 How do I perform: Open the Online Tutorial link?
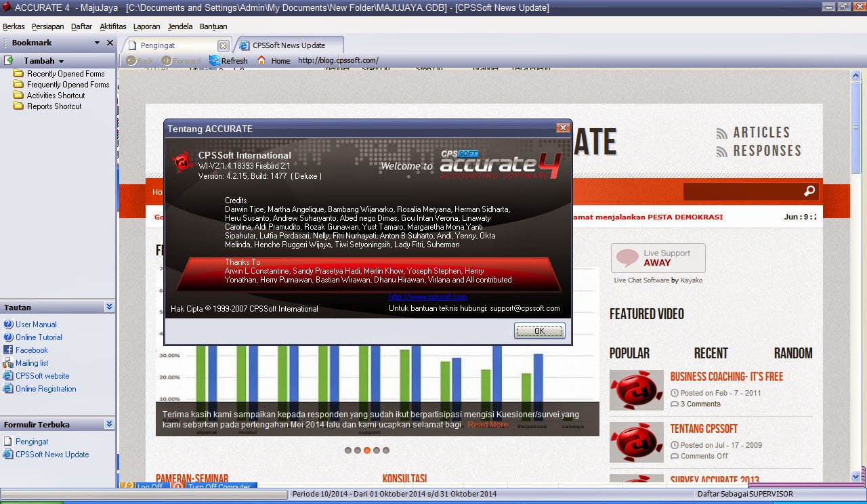39,337
